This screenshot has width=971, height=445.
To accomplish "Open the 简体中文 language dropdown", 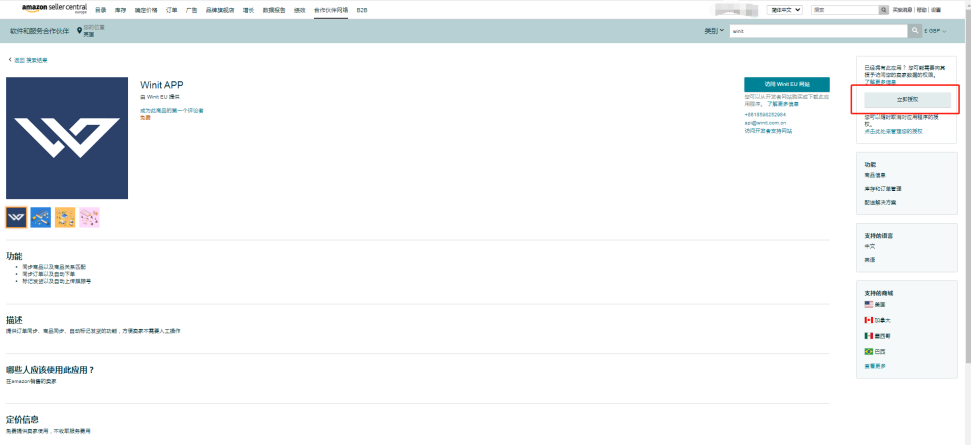I will (x=785, y=10).
